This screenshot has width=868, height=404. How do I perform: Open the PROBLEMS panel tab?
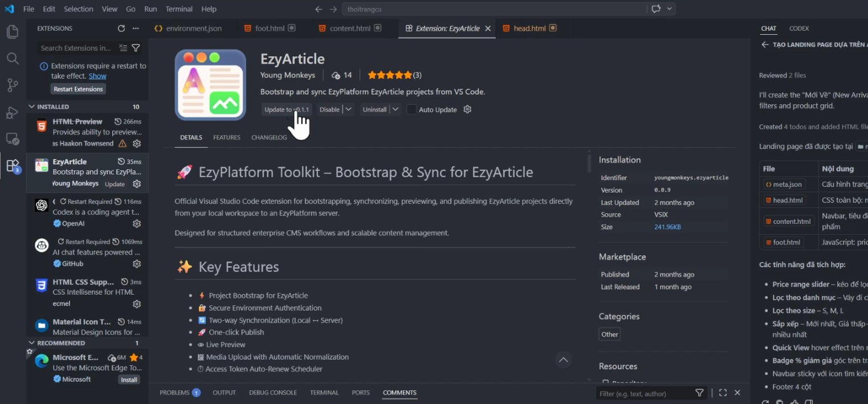pyautogui.click(x=180, y=393)
